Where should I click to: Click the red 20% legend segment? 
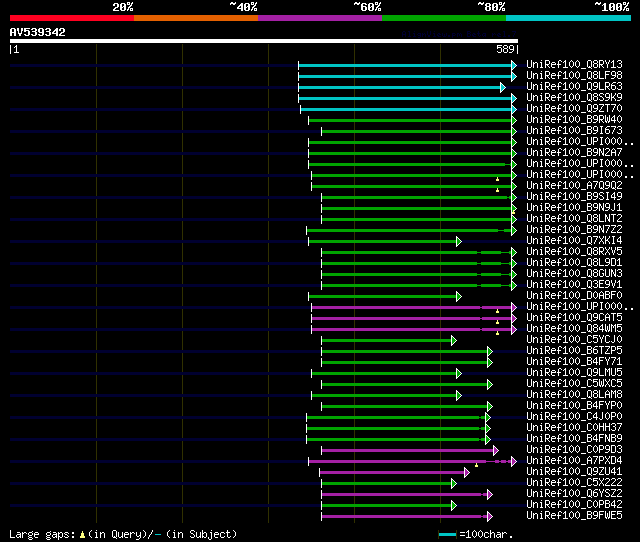pyautogui.click(x=72, y=18)
